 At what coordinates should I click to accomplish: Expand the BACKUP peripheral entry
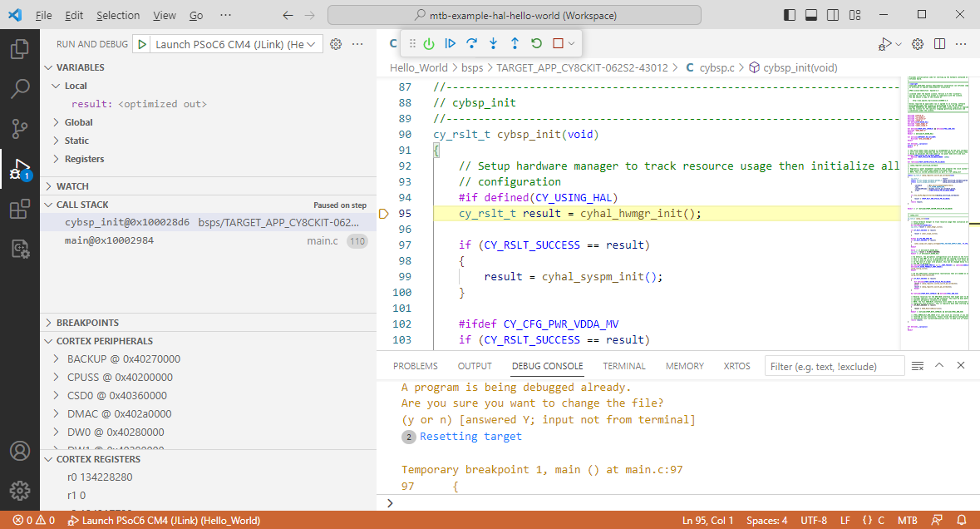tap(123, 359)
